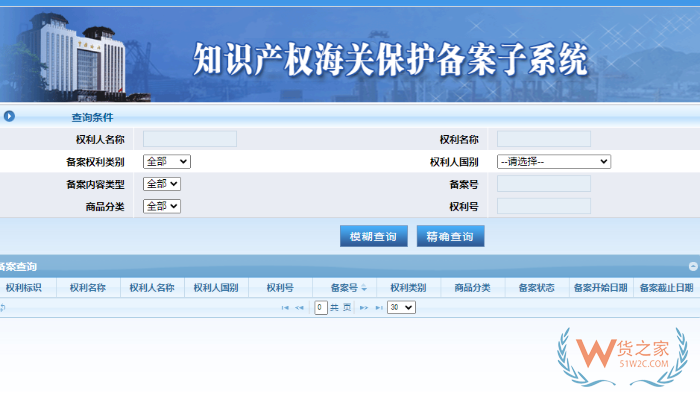Viewport: 700px width, 400px height.
Task: Click the 备案状态 column header
Action: click(537, 288)
